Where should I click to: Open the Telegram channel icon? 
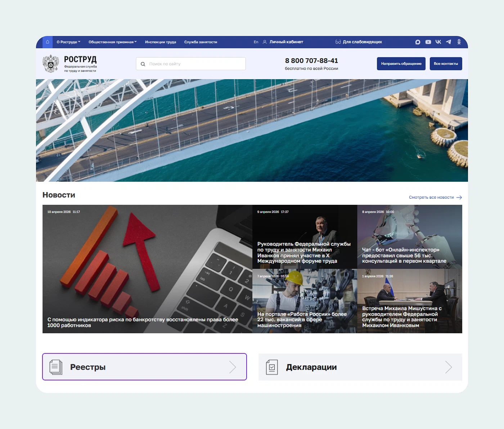click(x=449, y=42)
